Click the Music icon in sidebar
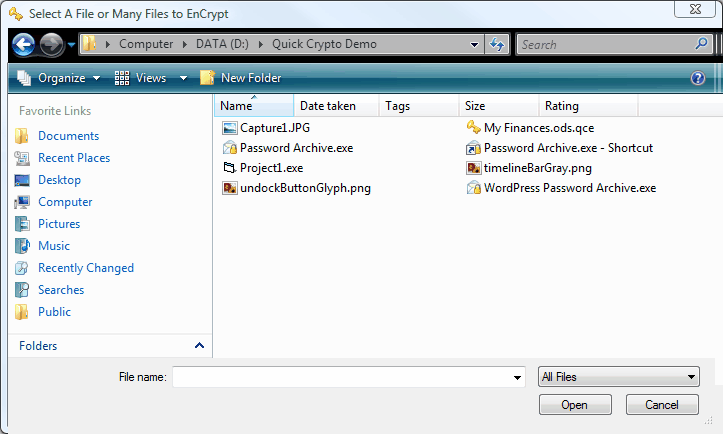 coord(22,246)
